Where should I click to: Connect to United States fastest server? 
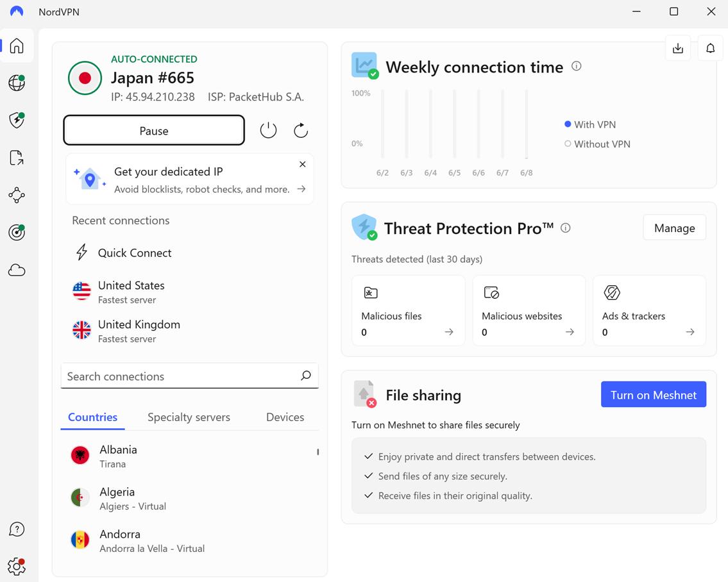point(189,292)
